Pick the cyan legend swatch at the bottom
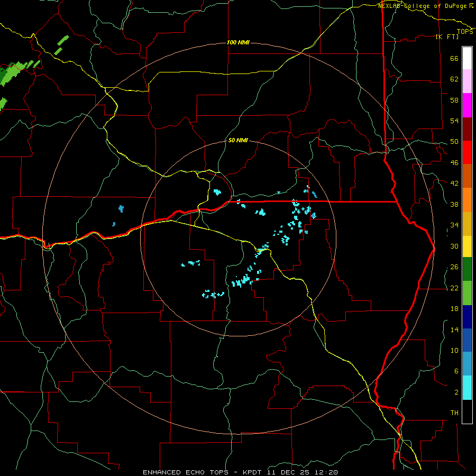This screenshot has width=476, height=476. [x=467, y=388]
